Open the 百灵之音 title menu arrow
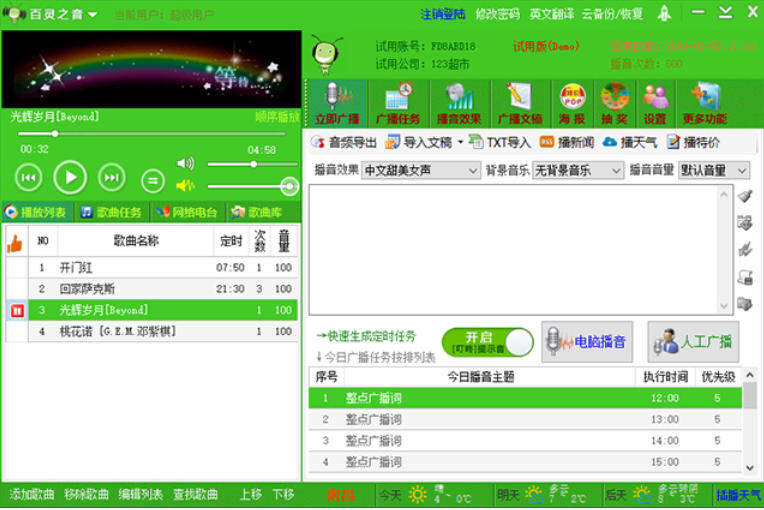This screenshot has width=764, height=510. pos(93,15)
